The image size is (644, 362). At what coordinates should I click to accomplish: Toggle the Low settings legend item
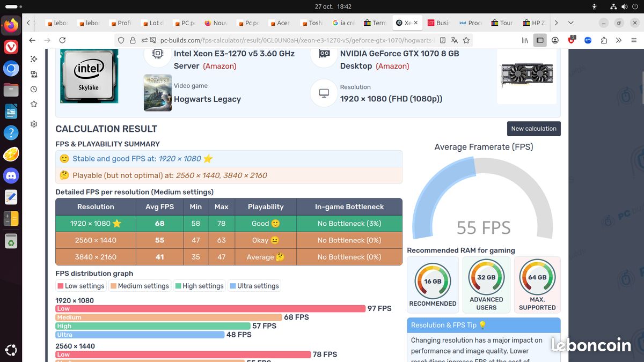(81, 286)
